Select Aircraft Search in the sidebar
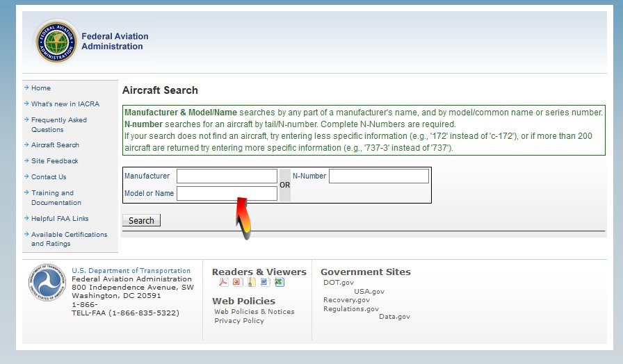 pos(55,145)
